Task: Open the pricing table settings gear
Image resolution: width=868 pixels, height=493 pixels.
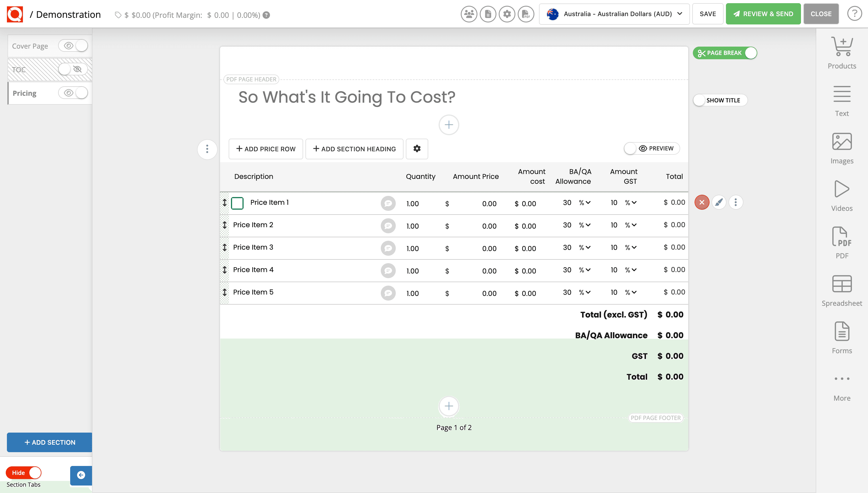Action: [x=417, y=149]
